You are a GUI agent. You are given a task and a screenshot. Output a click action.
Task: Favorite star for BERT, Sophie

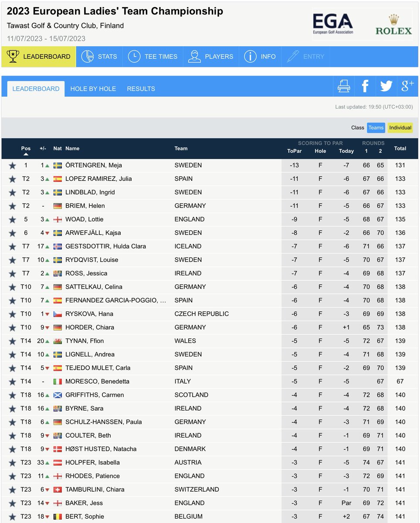[x=12, y=516]
